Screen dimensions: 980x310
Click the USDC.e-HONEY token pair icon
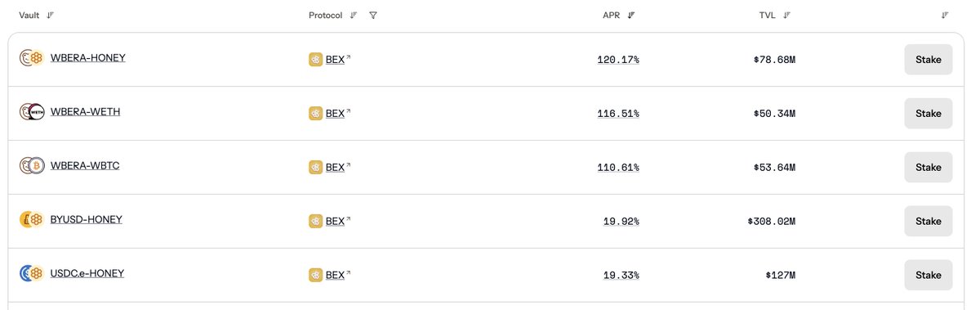click(31, 274)
